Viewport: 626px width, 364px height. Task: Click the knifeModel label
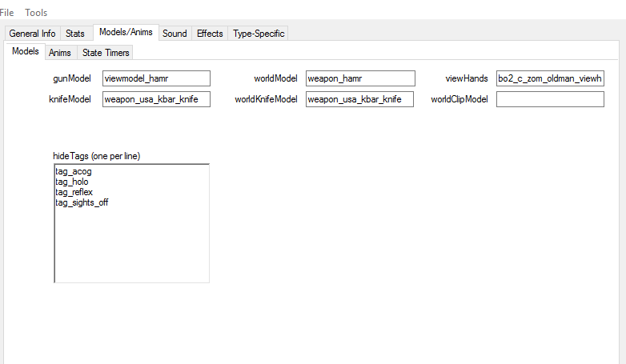tap(70, 99)
